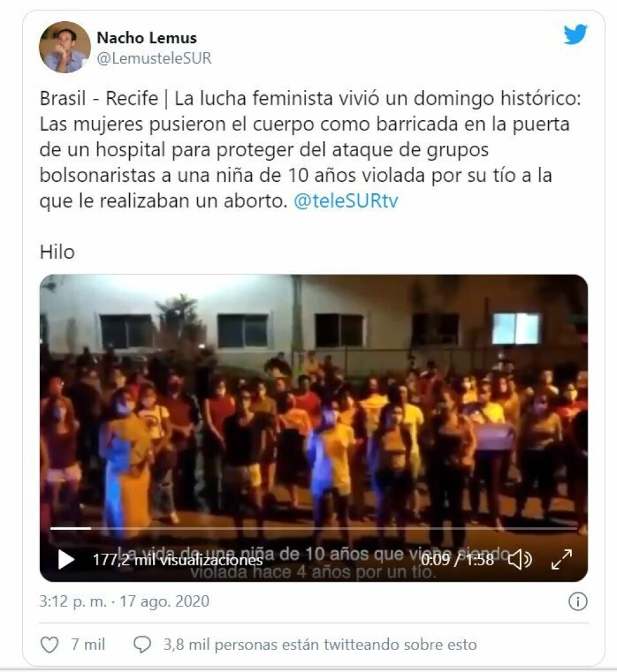Click the Twitter bird logo

[575, 34]
